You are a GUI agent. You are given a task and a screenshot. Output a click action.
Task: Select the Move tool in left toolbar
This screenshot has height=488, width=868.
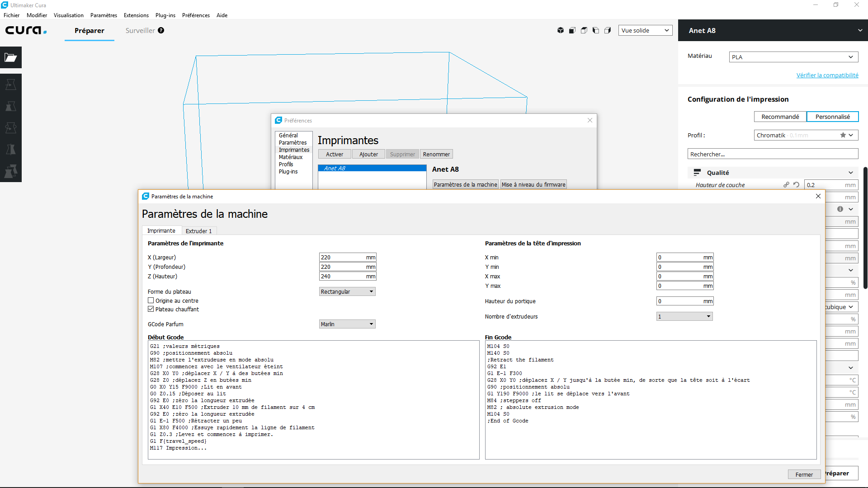click(11, 84)
